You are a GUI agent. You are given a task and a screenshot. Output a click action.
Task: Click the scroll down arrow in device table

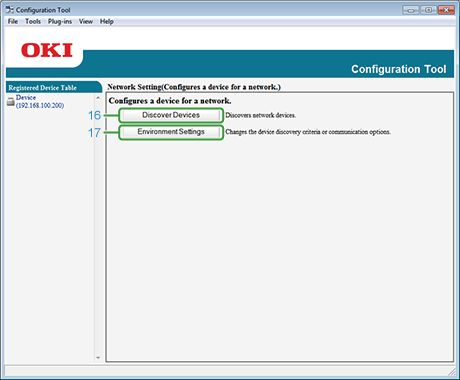pyautogui.click(x=98, y=358)
